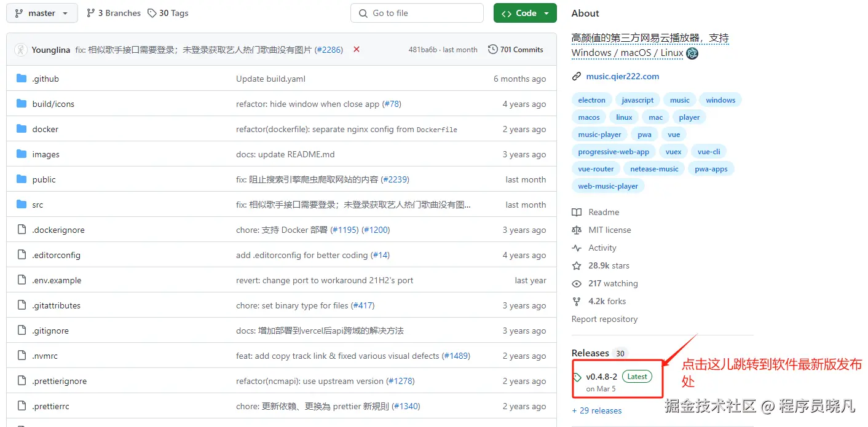The width and height of the screenshot is (868, 427).
Task: Select the windows topic tag
Action: [x=720, y=100]
